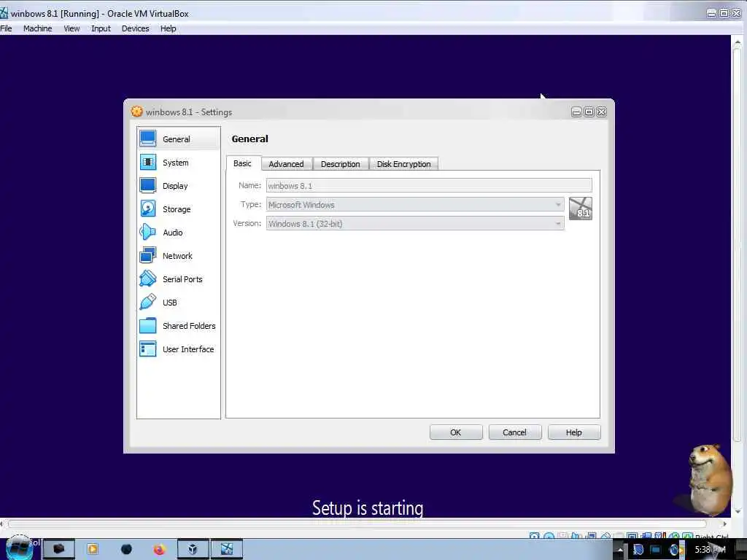The height and width of the screenshot is (560, 747).
Task: Click the dark round taskbar icon
Action: [x=126, y=550]
